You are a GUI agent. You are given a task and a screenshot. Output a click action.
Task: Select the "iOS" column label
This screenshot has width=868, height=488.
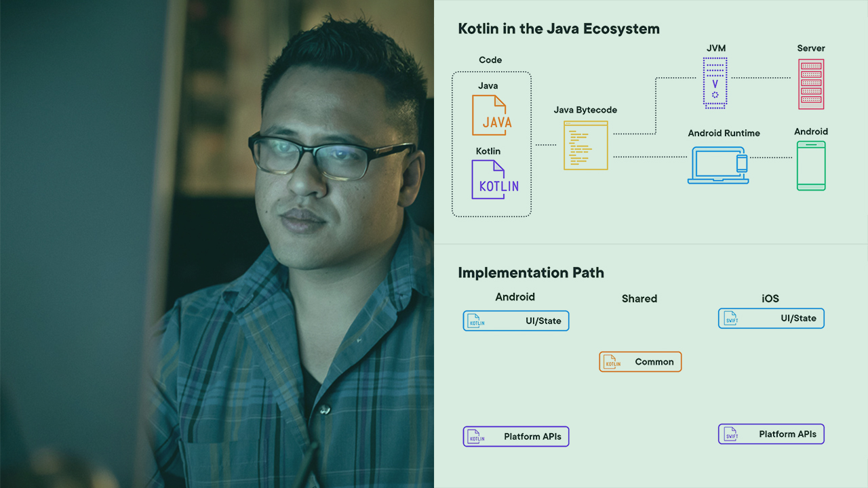point(770,298)
